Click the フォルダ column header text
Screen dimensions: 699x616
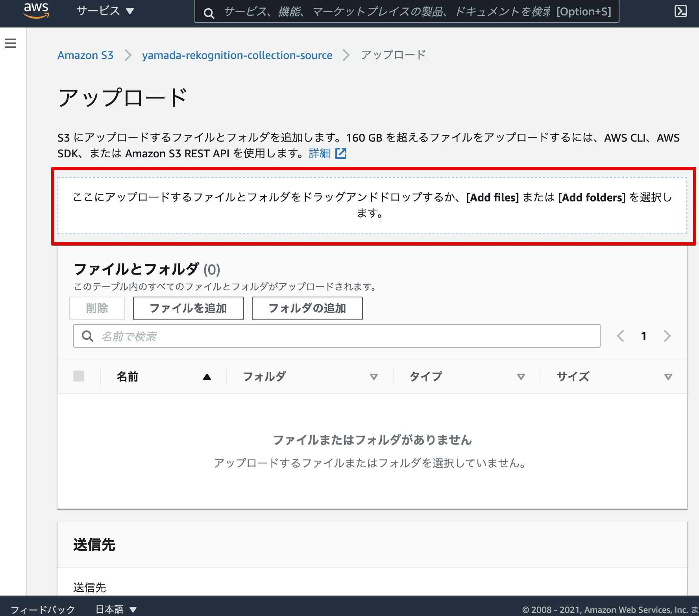(x=264, y=377)
